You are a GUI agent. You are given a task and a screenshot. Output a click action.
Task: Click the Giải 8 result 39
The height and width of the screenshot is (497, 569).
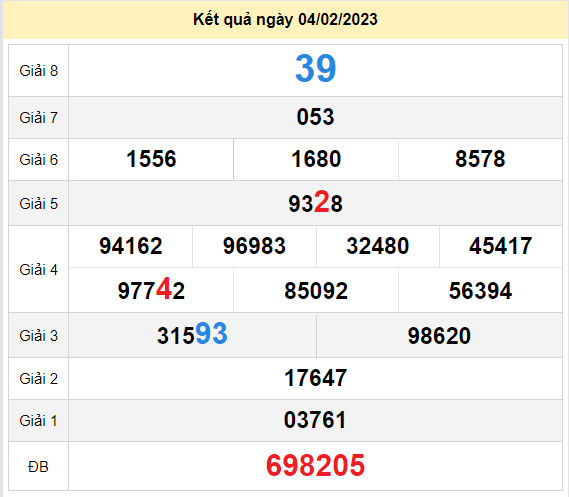[315, 68]
